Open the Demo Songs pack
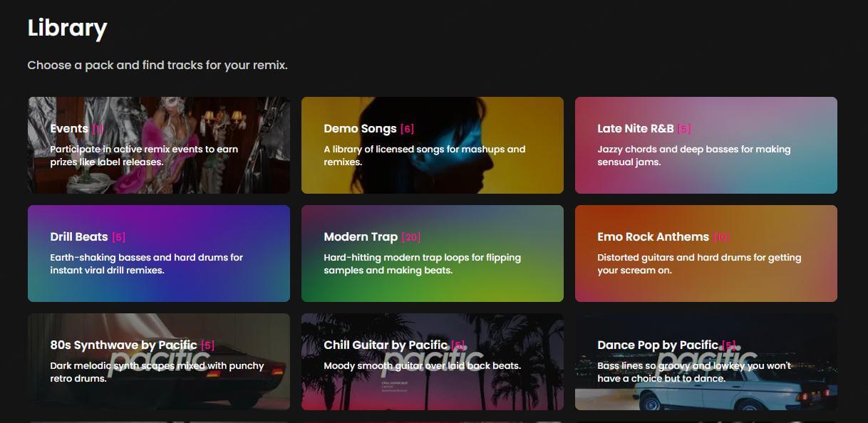Screen dimensions: 868x423 [x=432, y=145]
